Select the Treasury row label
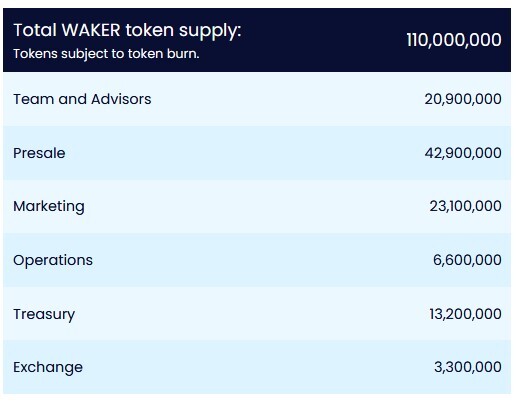The width and height of the screenshot is (521, 403). point(44,315)
